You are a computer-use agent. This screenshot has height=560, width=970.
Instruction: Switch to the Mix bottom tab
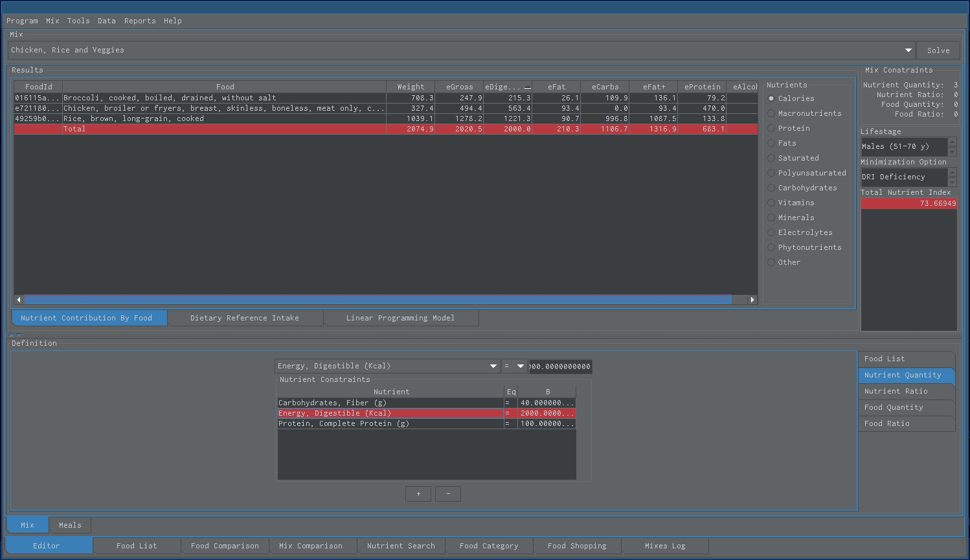(x=27, y=525)
